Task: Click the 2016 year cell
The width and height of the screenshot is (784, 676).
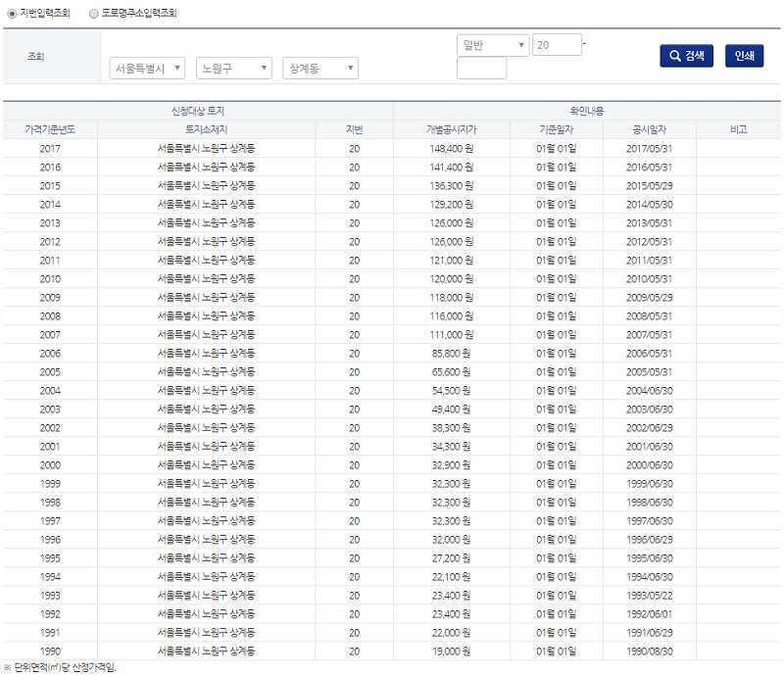Action: click(50, 167)
